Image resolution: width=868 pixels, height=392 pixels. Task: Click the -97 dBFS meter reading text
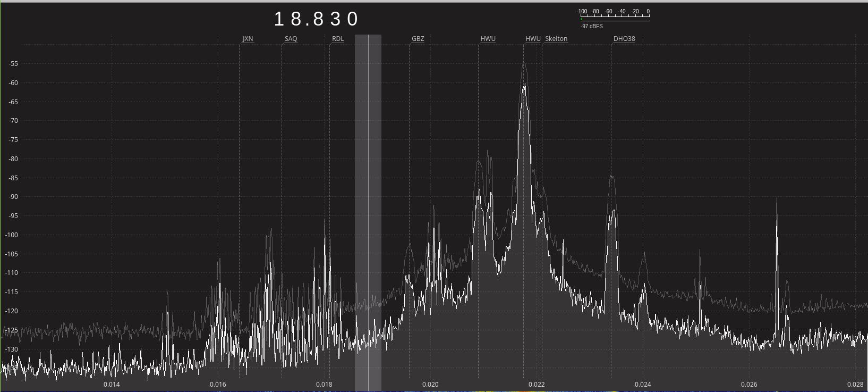pyautogui.click(x=591, y=26)
